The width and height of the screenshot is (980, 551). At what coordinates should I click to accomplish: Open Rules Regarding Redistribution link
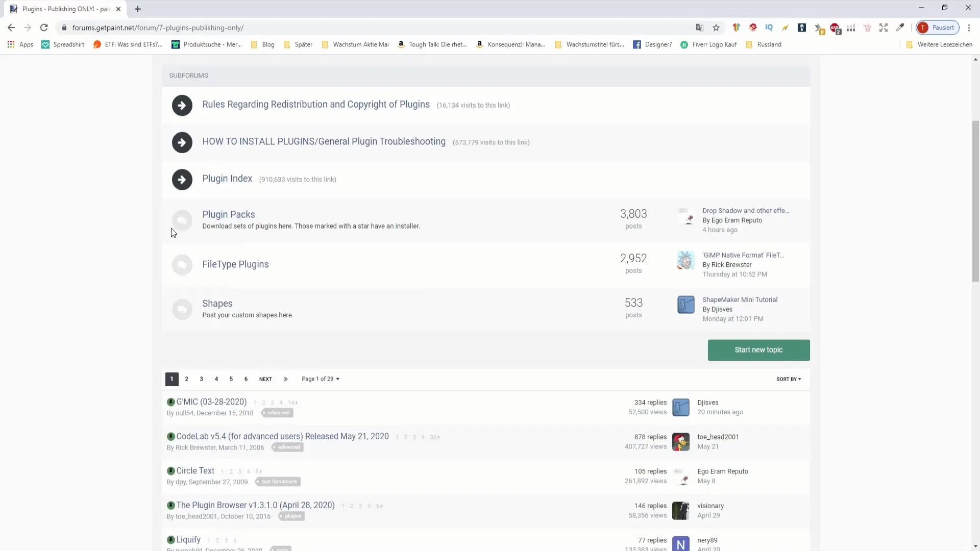click(x=316, y=105)
